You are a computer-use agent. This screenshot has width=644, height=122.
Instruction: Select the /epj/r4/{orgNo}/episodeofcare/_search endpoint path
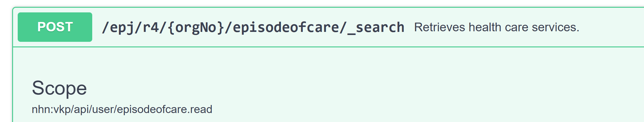pyautogui.click(x=253, y=27)
